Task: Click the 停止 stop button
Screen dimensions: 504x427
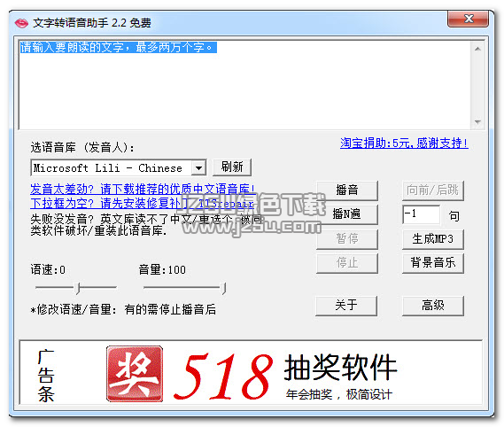Action: [347, 263]
